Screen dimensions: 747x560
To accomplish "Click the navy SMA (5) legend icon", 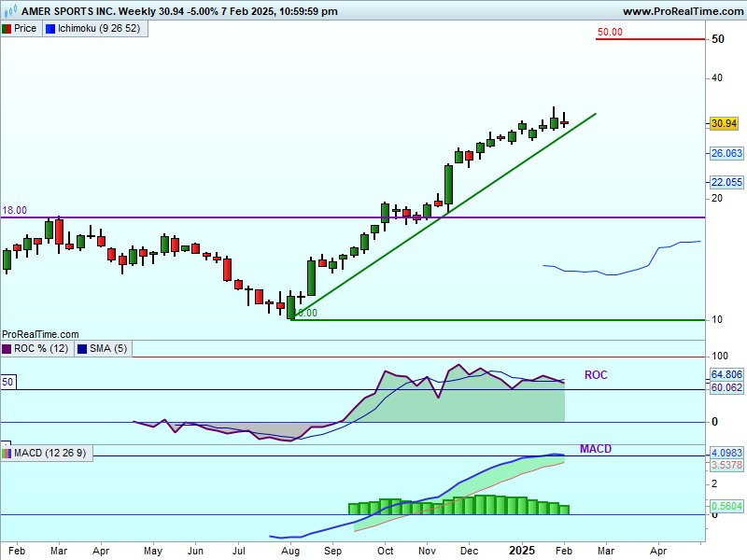I will point(81,349).
